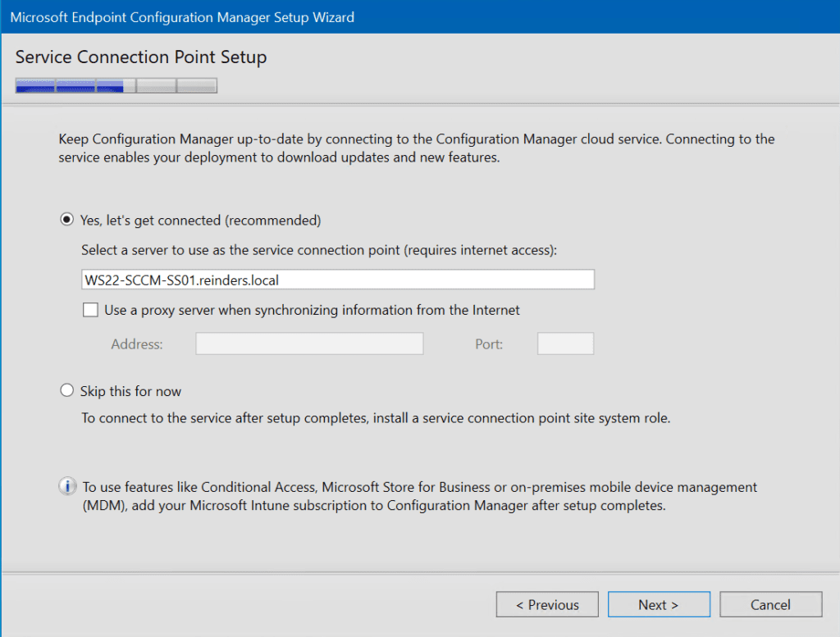Click the "Address:" label
The width and height of the screenshot is (840, 637).
pos(137,344)
